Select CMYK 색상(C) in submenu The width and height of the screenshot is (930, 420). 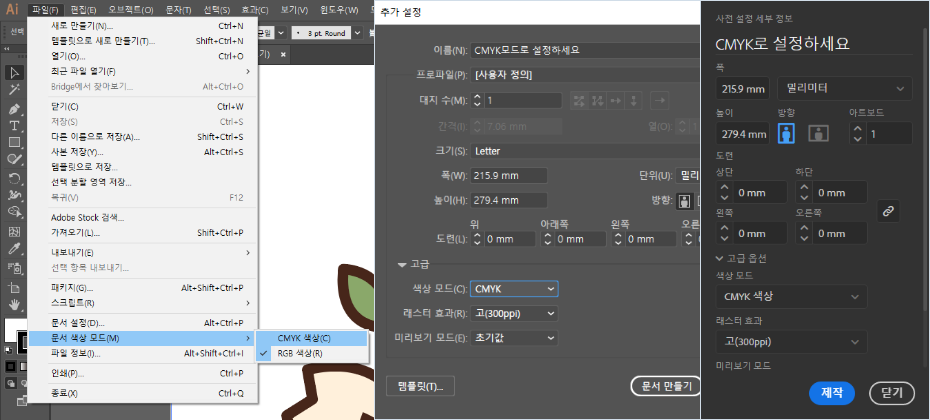point(312,338)
